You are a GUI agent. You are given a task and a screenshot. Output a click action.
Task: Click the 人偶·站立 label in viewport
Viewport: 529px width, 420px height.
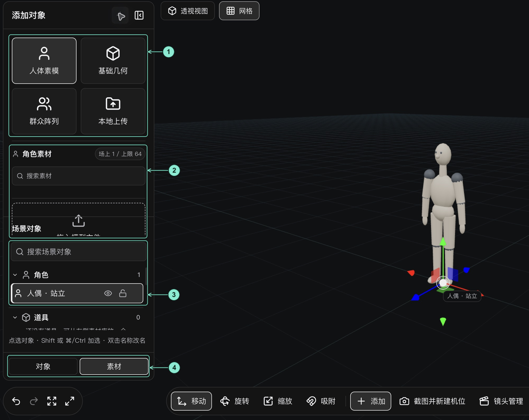462,296
